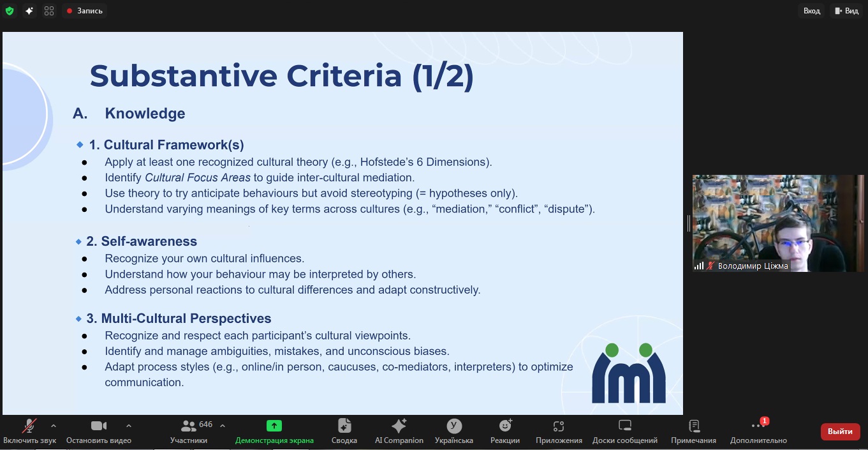Expand audio options arrow beside microphone
Image resolution: width=868 pixels, height=450 pixels.
(x=54, y=426)
